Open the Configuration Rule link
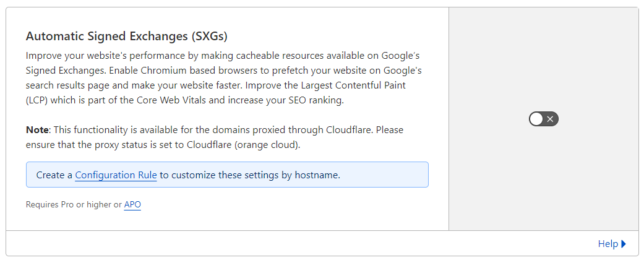 [116, 175]
